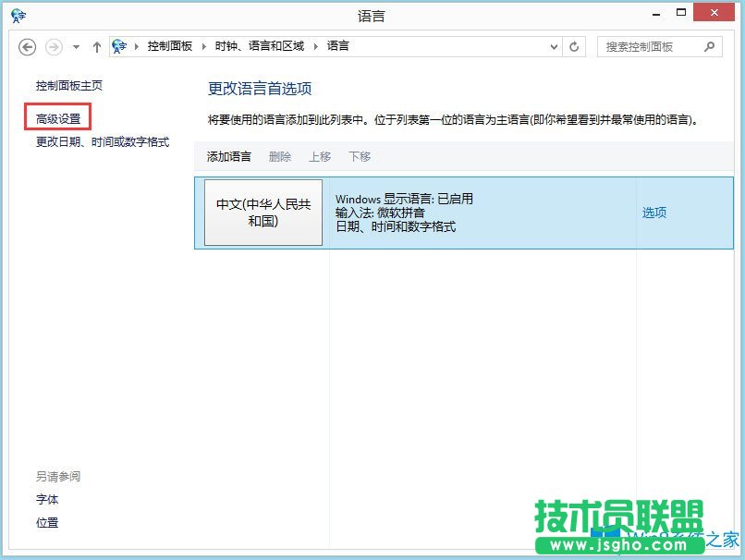This screenshot has width=745, height=560.
Task: Open 高级设置 from the sidebar
Action: click(x=59, y=118)
